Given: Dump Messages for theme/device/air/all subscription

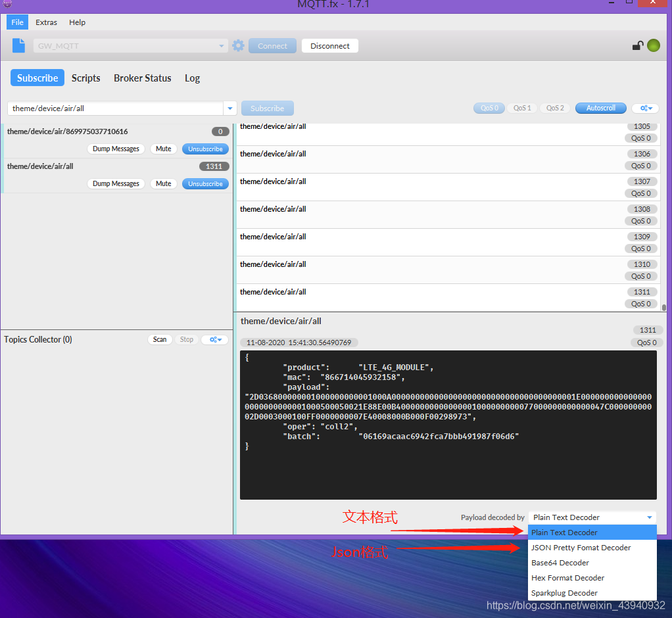Looking at the screenshot, I should [x=116, y=183].
